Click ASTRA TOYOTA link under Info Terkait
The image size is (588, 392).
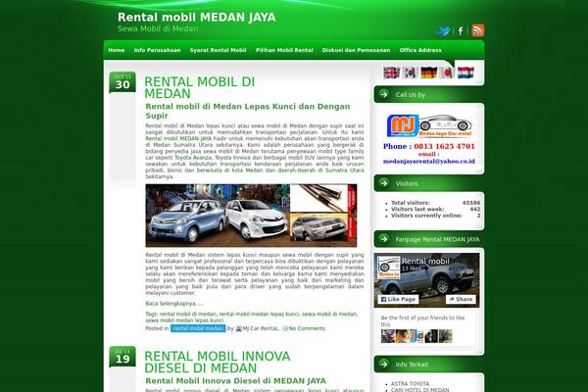click(411, 384)
